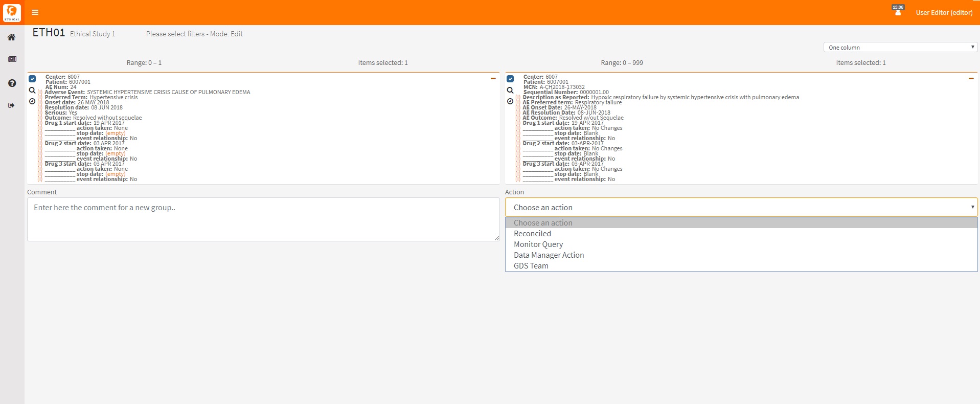Image resolution: width=980 pixels, height=404 pixels.
Task: Open the news list icon in the sidebar
Action: point(12,59)
